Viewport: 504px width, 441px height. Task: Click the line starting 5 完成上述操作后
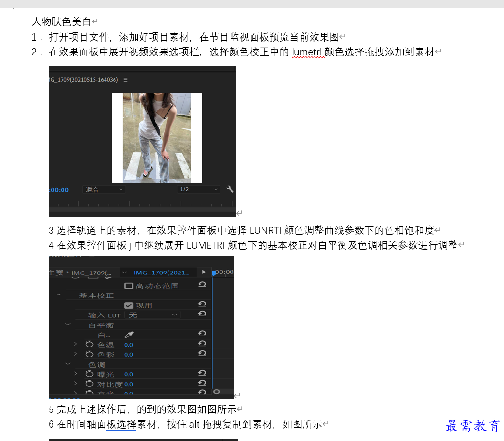[x=143, y=409]
